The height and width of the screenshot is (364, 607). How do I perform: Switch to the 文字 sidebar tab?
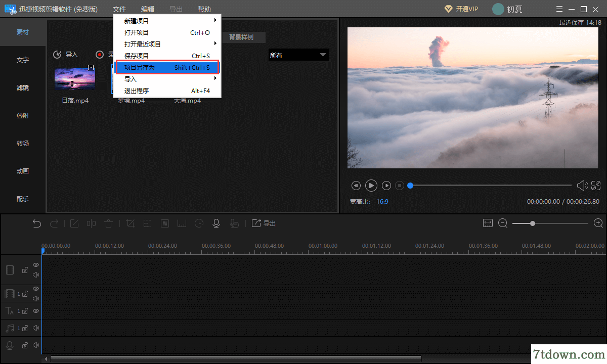[x=23, y=60]
